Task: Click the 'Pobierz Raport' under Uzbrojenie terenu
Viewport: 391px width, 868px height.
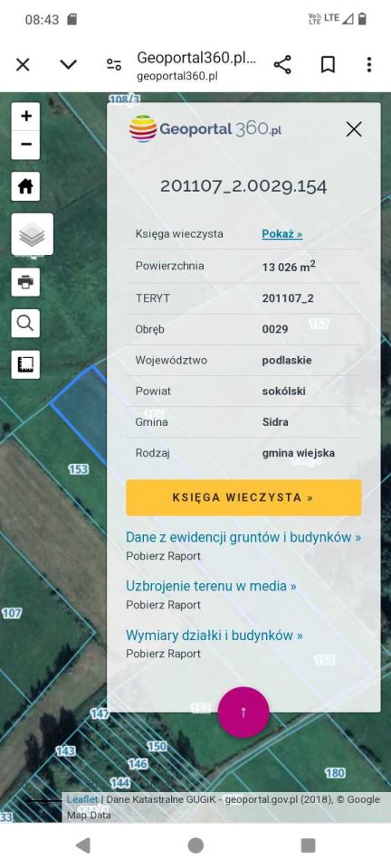Action: pos(164,605)
